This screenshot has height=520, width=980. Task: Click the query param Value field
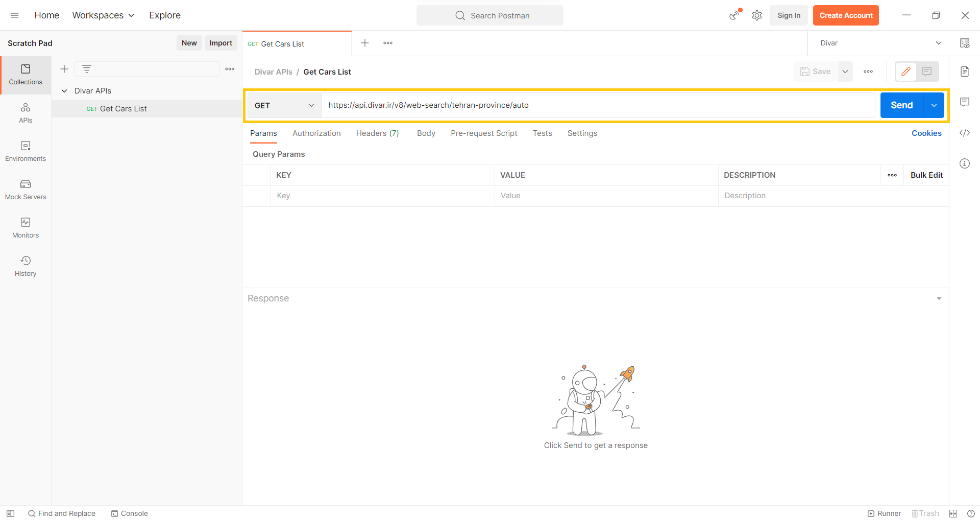pyautogui.click(x=606, y=196)
